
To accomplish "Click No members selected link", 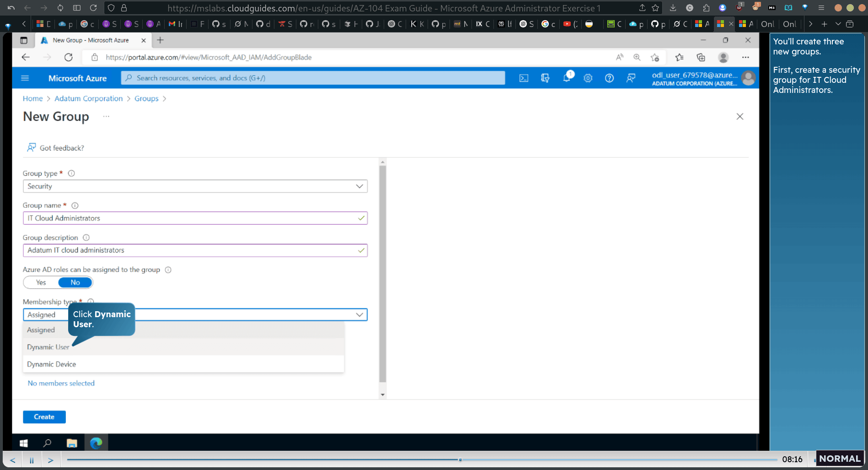I will coord(61,383).
